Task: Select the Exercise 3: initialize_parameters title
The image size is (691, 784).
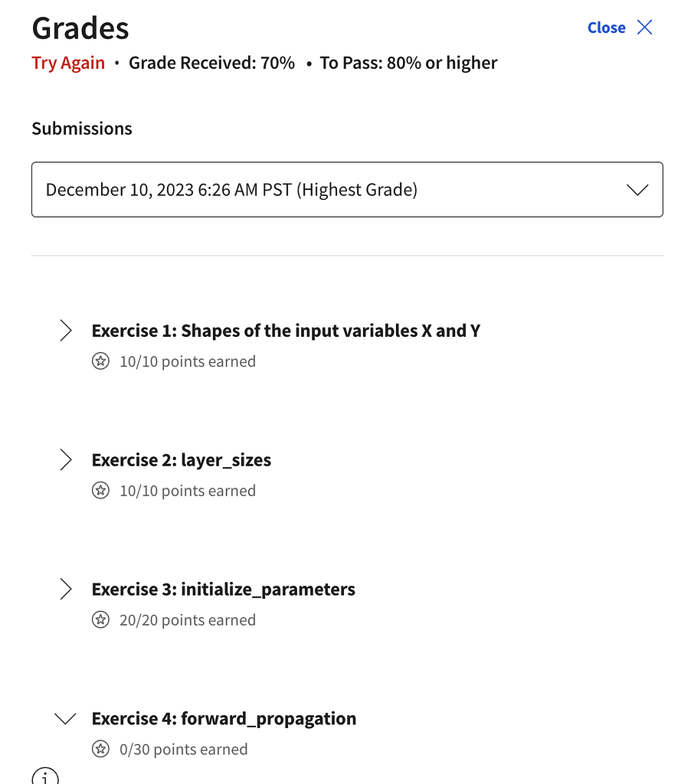Action: [x=224, y=590]
